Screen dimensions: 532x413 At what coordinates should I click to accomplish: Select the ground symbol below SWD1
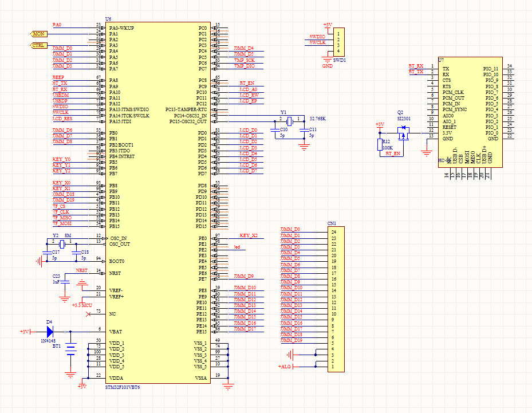(x=328, y=59)
